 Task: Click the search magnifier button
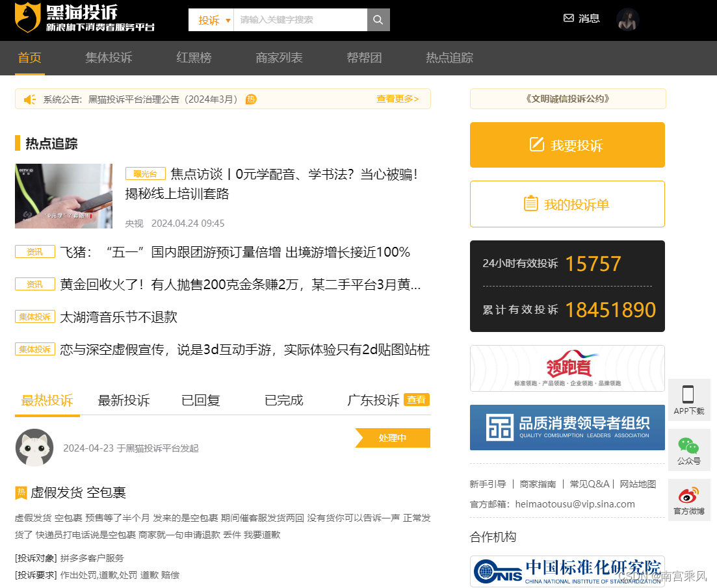click(378, 19)
